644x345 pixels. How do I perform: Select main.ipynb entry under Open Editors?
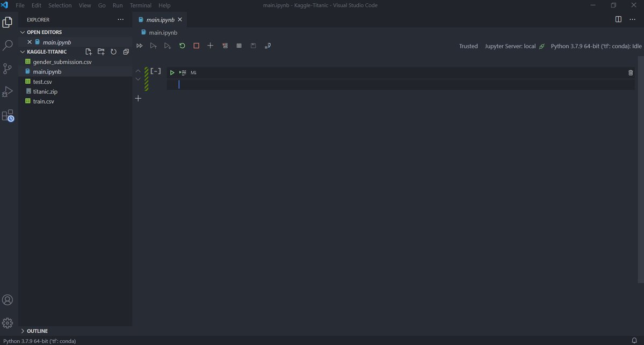57,42
